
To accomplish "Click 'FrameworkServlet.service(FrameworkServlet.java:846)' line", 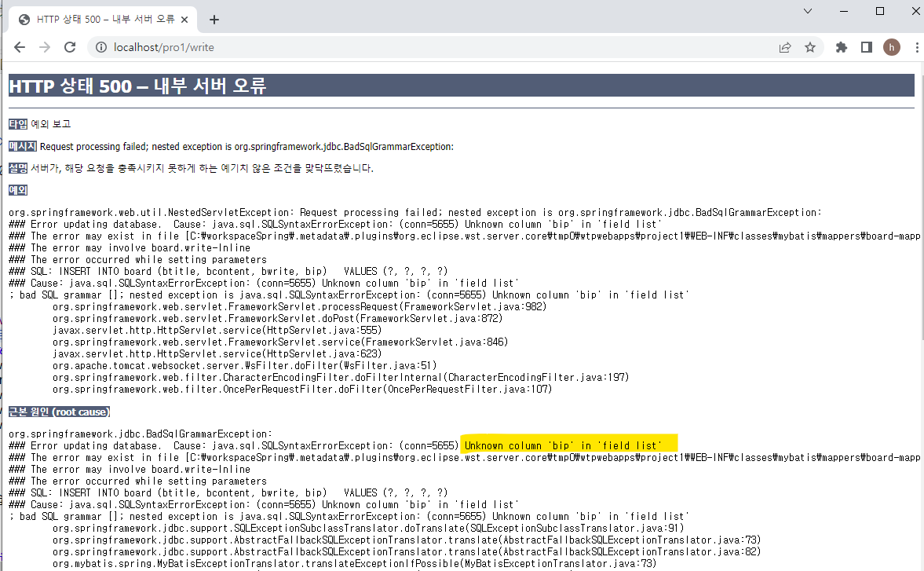I will (280, 342).
